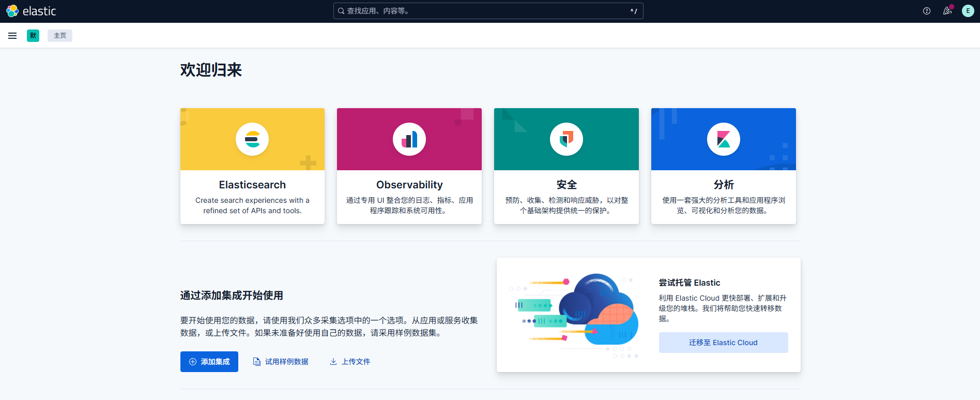Click the Kibana analytics icon
The image size is (980, 400).
click(x=724, y=139)
